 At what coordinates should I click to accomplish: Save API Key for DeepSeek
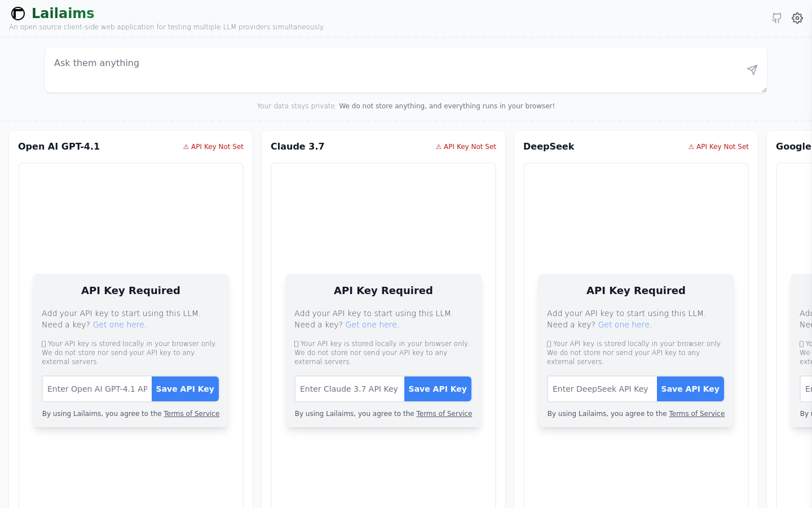coord(690,389)
